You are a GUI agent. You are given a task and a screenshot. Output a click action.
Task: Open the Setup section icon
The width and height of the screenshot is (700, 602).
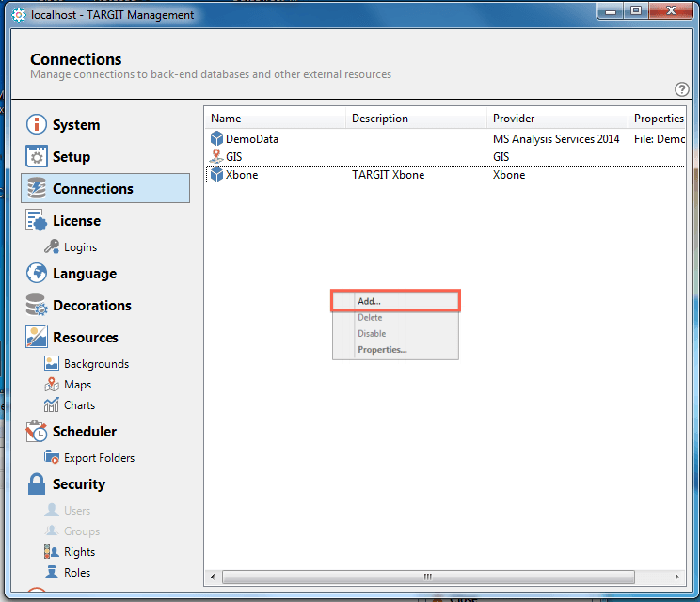tap(37, 157)
